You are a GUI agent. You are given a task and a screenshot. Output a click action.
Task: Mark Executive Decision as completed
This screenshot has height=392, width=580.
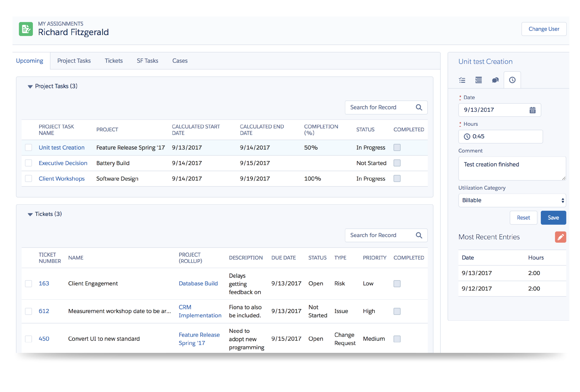click(397, 163)
